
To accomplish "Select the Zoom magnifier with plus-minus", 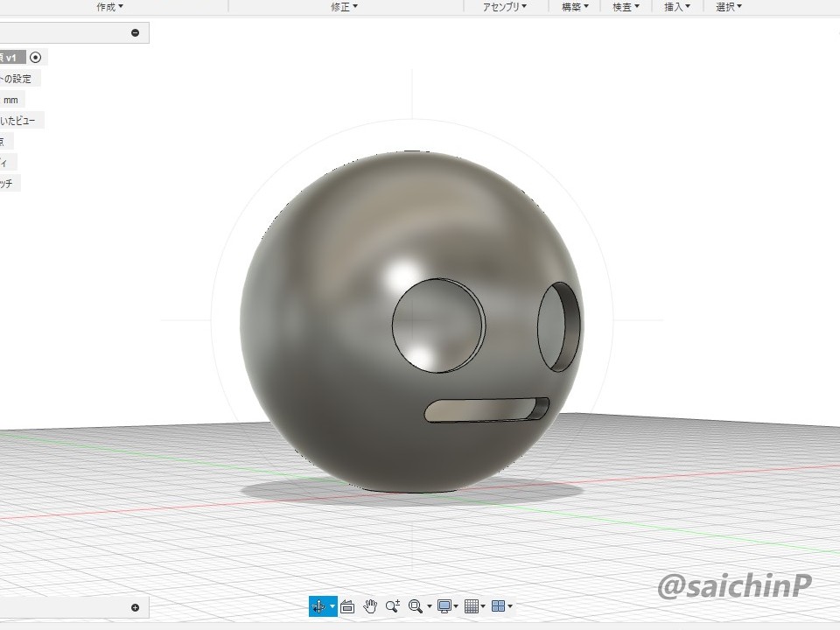I will tap(393, 606).
